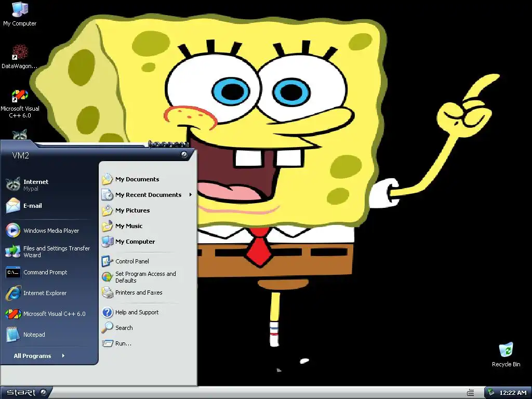The image size is (532, 399).
Task: Expand All Programs arrow
Action: pos(63,355)
